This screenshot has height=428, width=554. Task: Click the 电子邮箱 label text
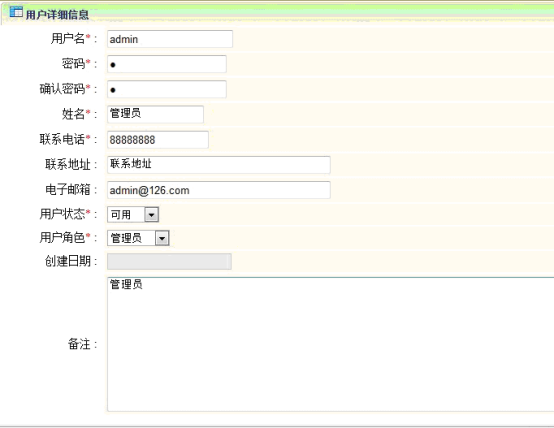click(x=68, y=190)
